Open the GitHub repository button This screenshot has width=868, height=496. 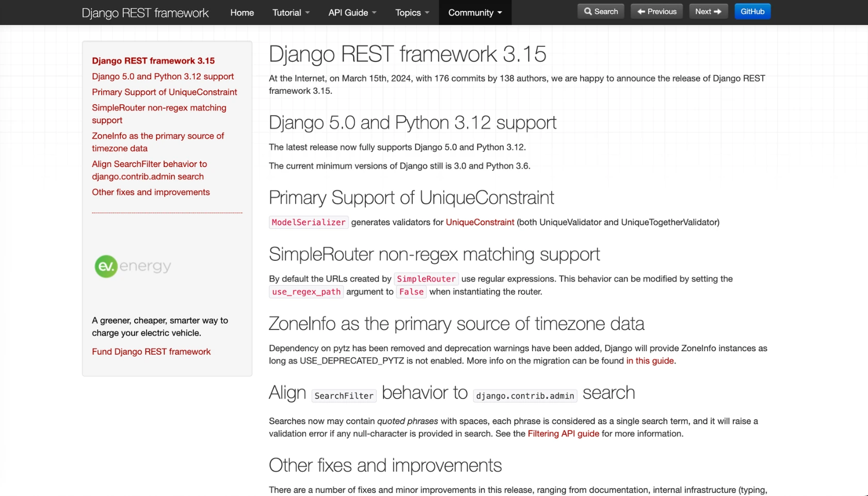click(752, 11)
